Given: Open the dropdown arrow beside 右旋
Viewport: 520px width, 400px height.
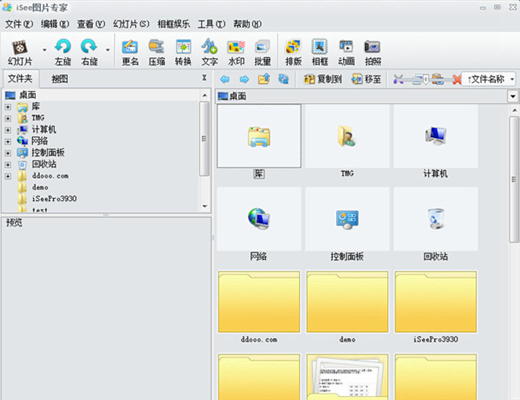Looking at the screenshot, I should pos(108,50).
